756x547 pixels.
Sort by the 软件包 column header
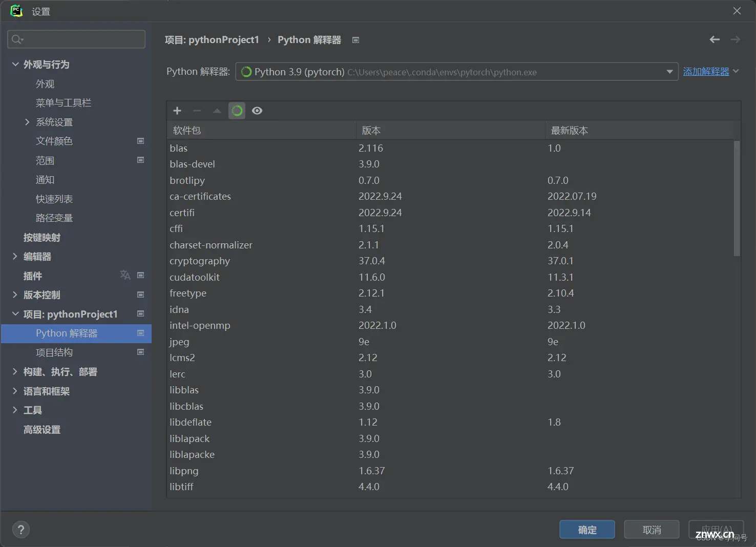(x=262, y=130)
